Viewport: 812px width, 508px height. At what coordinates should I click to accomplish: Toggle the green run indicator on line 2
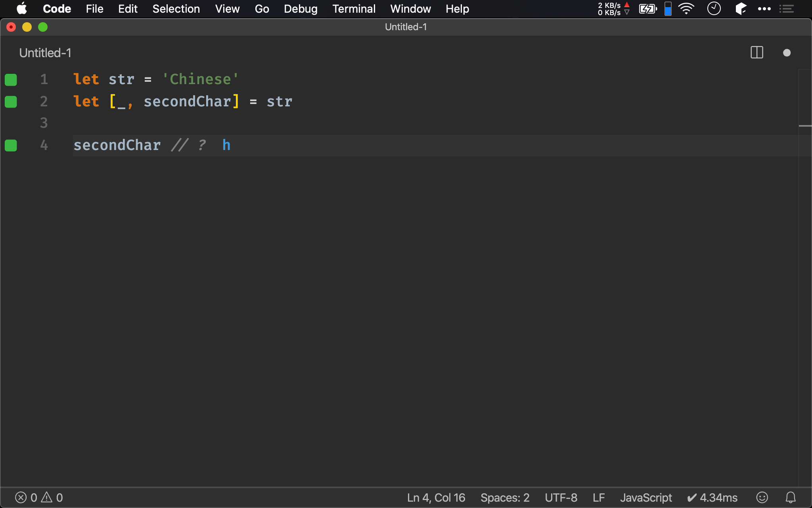(x=11, y=101)
